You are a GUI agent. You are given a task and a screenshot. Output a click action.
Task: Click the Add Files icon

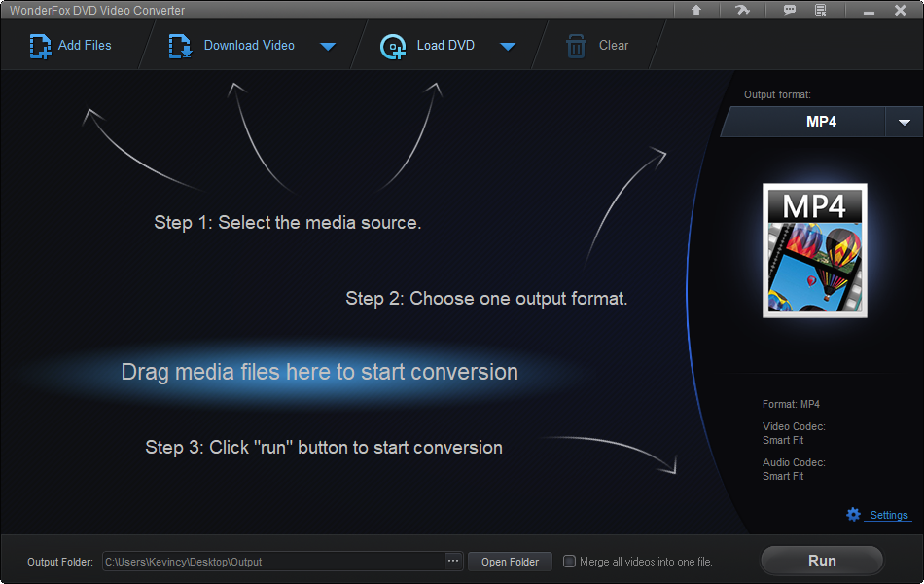click(x=39, y=45)
